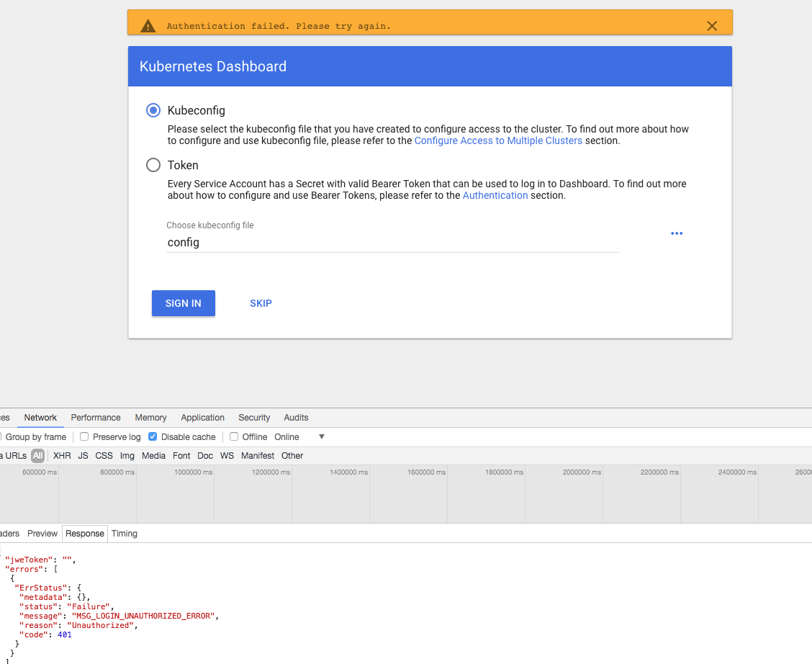Select the All filter type
Image resolution: width=812 pixels, height=664 pixels.
click(38, 456)
